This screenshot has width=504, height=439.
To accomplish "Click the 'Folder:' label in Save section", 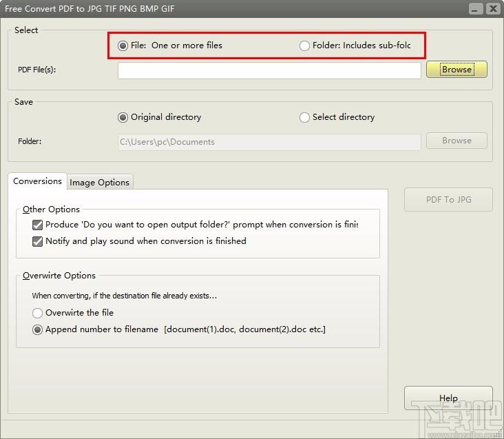I will click(30, 141).
